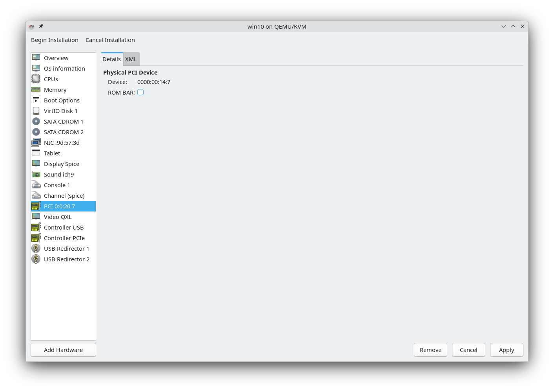Open the Details tab
This screenshot has height=392, width=554.
coord(112,59)
